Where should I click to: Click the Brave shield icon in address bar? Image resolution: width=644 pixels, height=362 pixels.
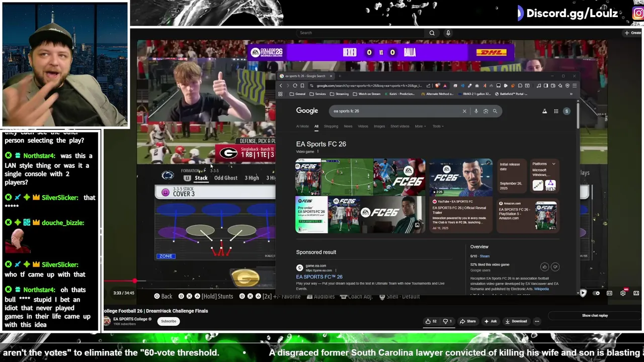[x=438, y=85]
